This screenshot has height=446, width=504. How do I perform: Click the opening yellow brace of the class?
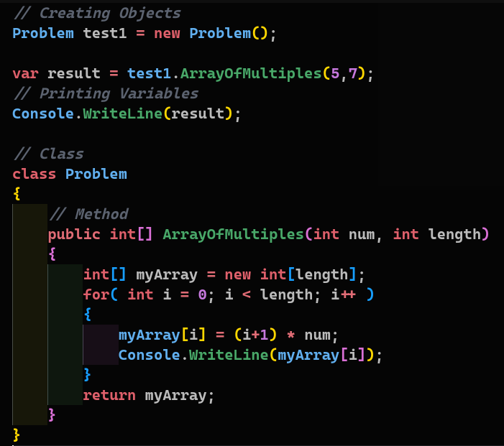click(x=17, y=194)
